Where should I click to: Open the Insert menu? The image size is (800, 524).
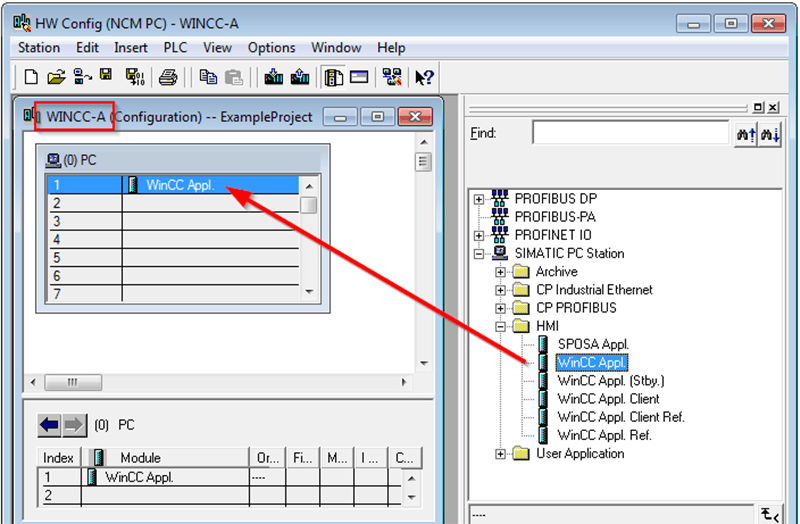click(131, 47)
